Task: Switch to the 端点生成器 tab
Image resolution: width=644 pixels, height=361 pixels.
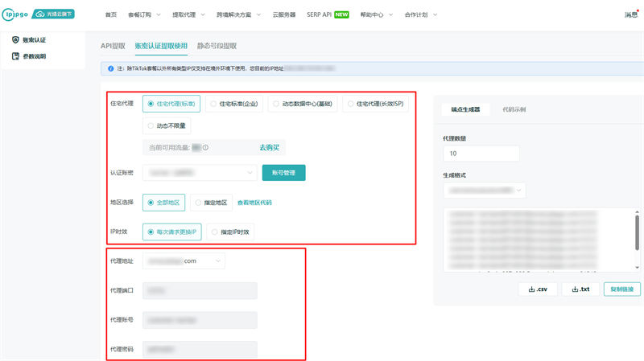Action: pyautogui.click(x=465, y=109)
